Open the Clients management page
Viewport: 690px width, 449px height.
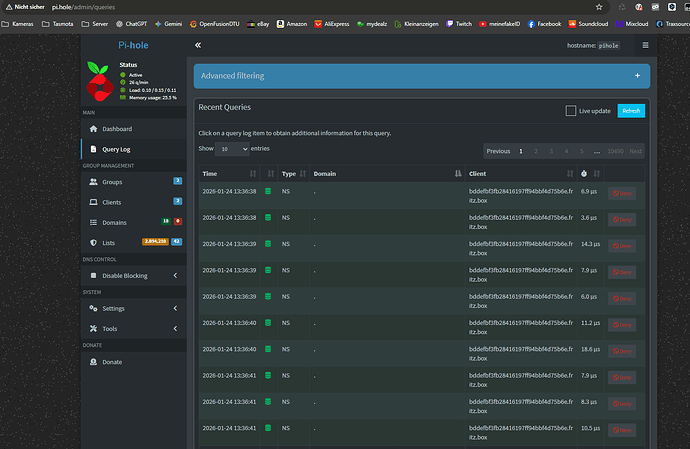tap(134, 202)
